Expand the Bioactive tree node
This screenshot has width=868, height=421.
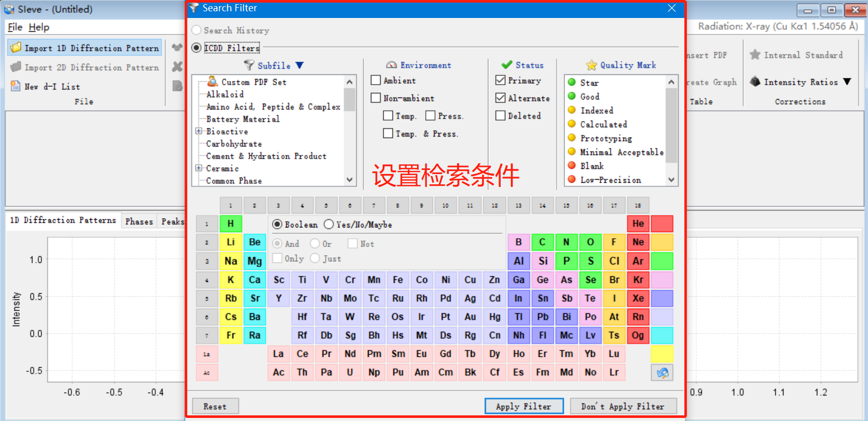tap(199, 131)
